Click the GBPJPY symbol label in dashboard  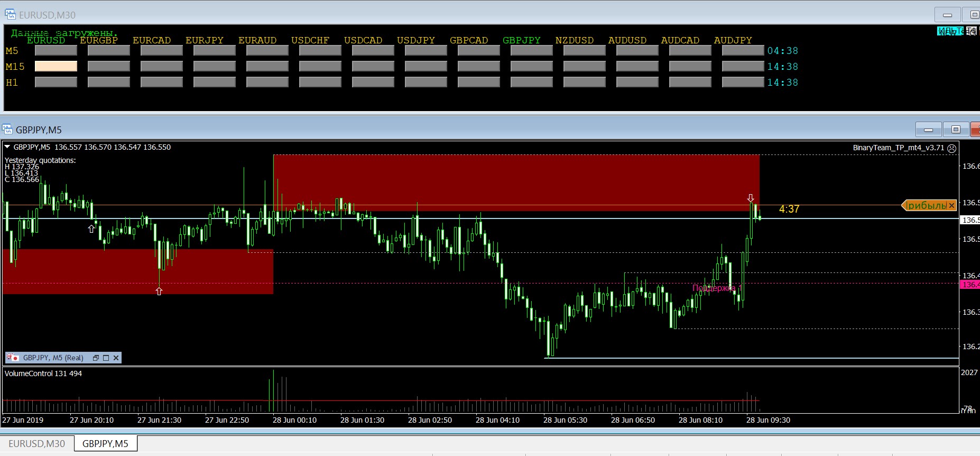(521, 40)
